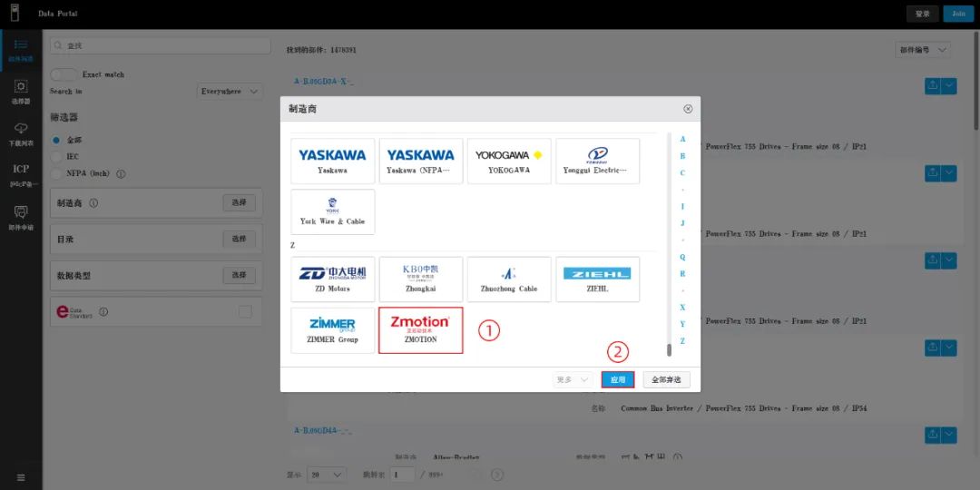
Task: Click the next page arrow icon
Action: 497,475
